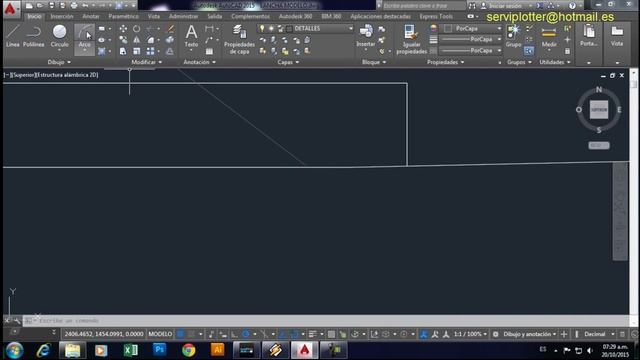
Task: Click the Cota (dimension) tool icon
Action: (x=209, y=29)
